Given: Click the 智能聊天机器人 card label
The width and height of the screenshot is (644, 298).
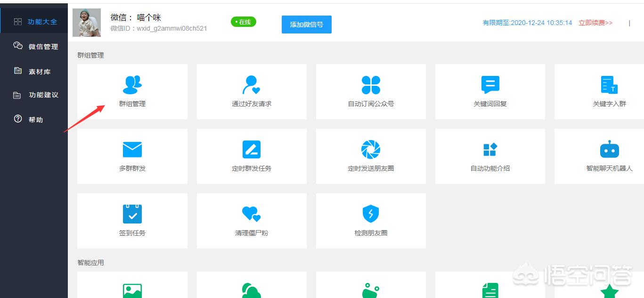Looking at the screenshot, I should pyautogui.click(x=609, y=168).
